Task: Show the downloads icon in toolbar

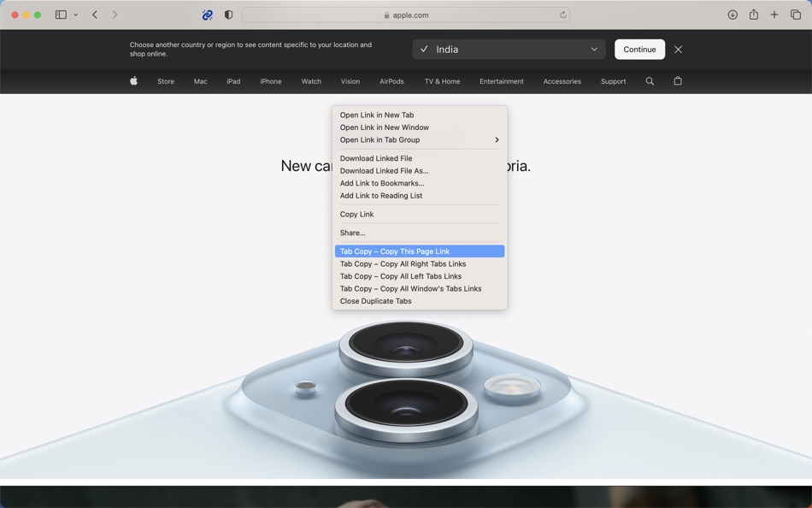Action: [733, 15]
